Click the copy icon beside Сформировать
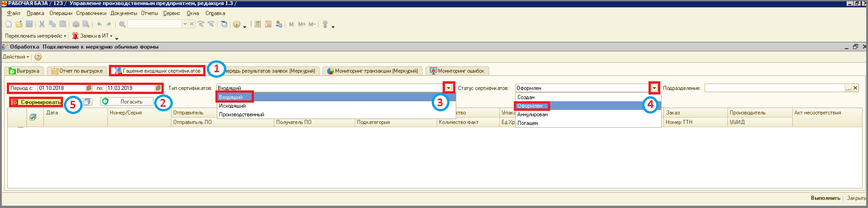This screenshot has height=208, width=868. tap(87, 102)
